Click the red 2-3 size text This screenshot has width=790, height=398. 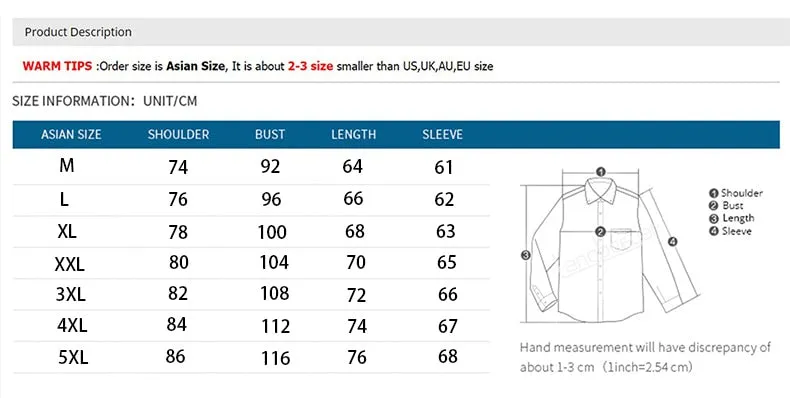pyautogui.click(x=310, y=66)
